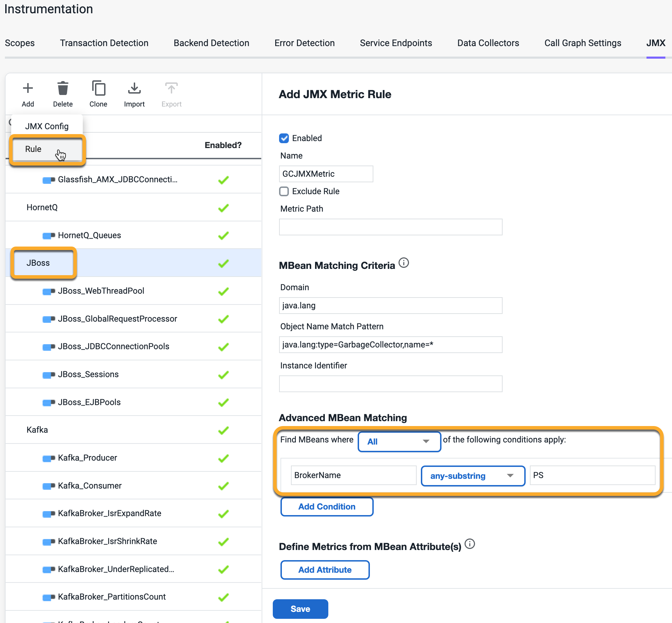
Task: Switch to the Error Detection tab
Action: click(305, 43)
